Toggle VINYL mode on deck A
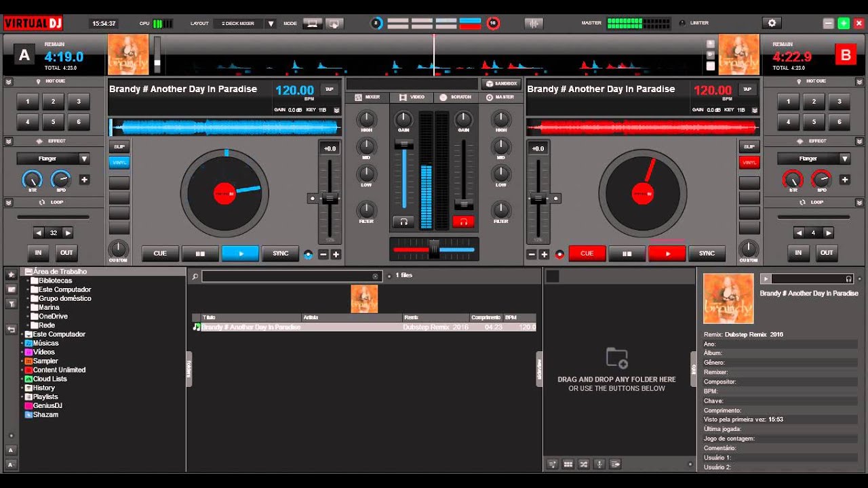 (x=119, y=163)
